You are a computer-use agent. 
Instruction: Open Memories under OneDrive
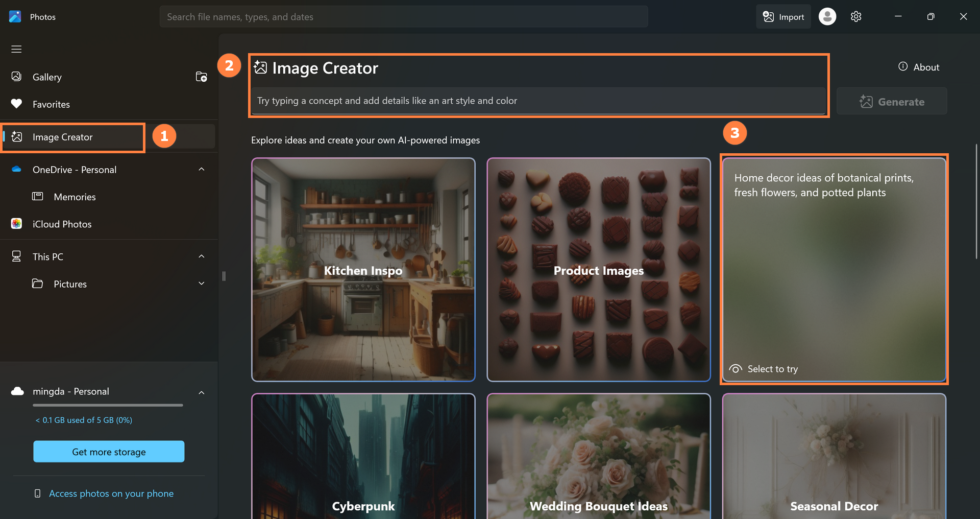[x=75, y=197]
